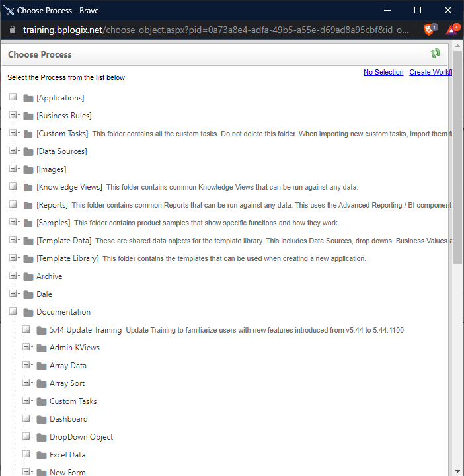Expand the [Images] folder node

coord(13,169)
